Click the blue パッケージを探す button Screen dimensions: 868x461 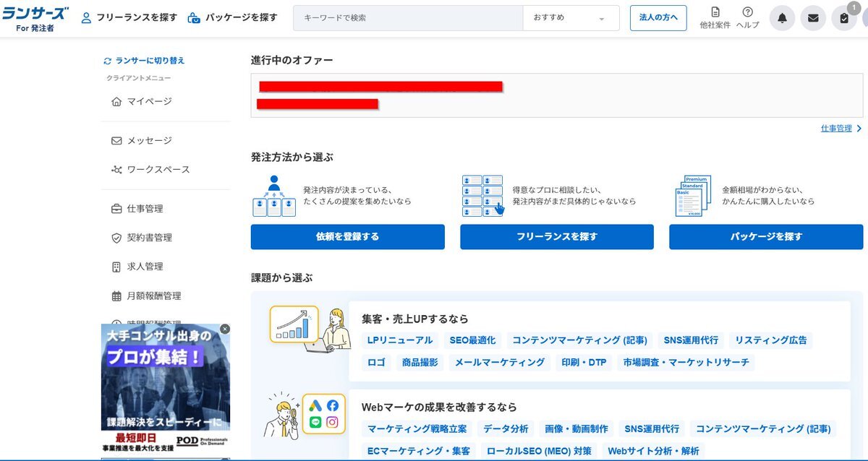coord(766,237)
